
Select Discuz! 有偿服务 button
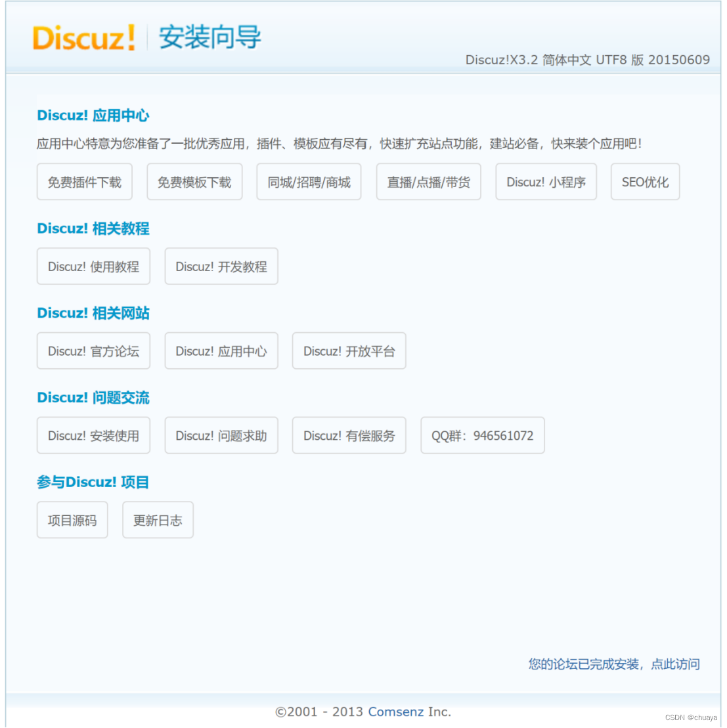pos(349,435)
